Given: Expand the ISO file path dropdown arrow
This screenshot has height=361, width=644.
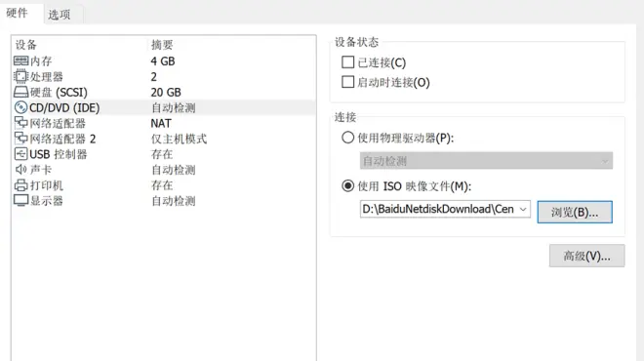Looking at the screenshot, I should [523, 209].
